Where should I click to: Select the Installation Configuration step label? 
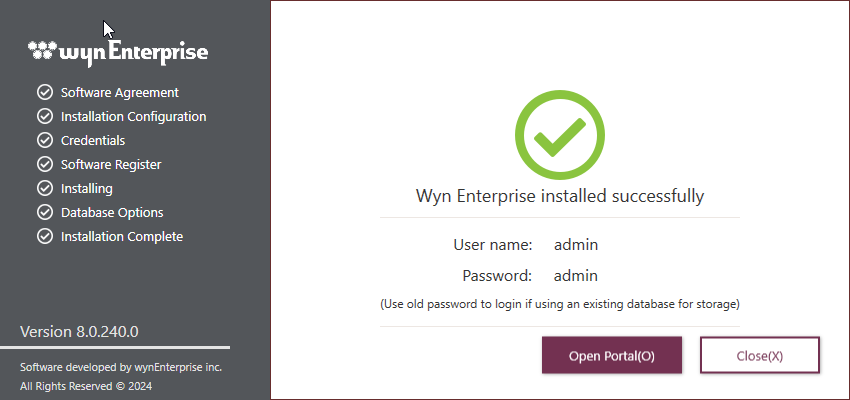coord(133,117)
